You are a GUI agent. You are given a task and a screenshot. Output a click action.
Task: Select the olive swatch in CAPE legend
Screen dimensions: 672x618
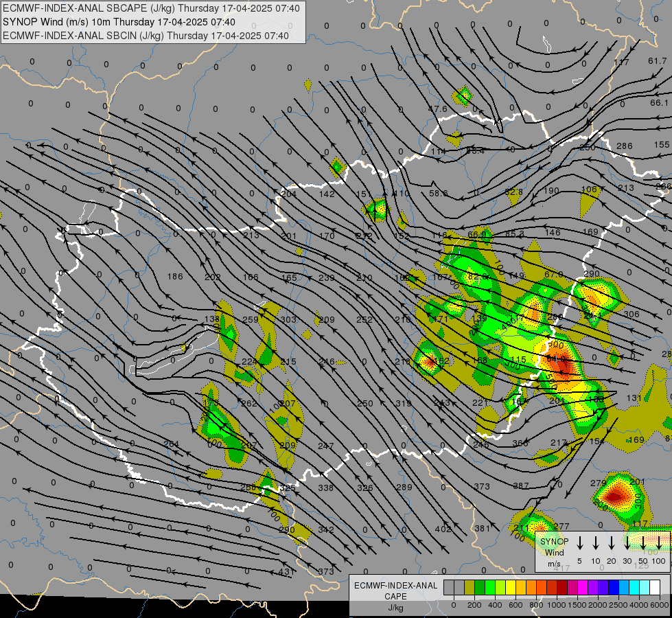point(470,588)
